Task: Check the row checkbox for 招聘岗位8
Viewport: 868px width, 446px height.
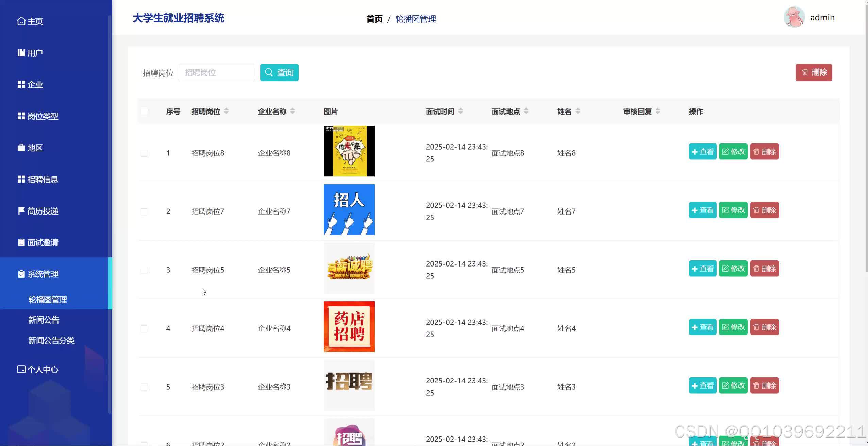Action: [144, 153]
